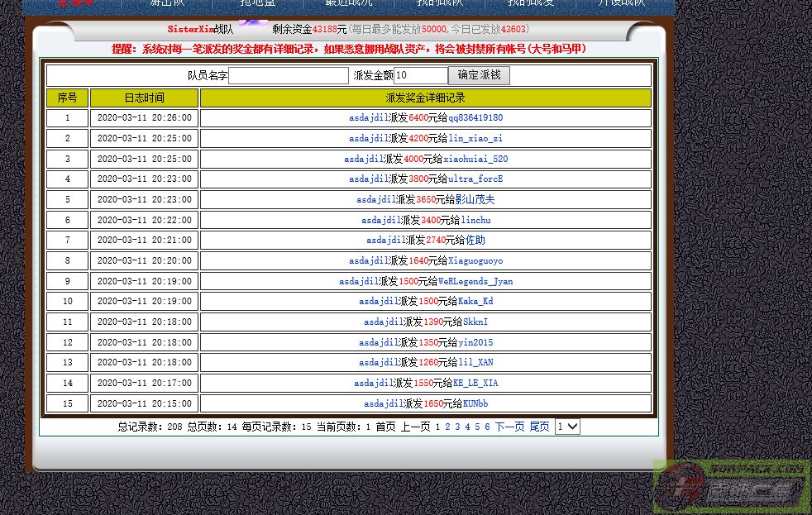The width and height of the screenshot is (812, 515).
Task: Select the WeRLegends_Jyan player link
Action: tap(475, 282)
